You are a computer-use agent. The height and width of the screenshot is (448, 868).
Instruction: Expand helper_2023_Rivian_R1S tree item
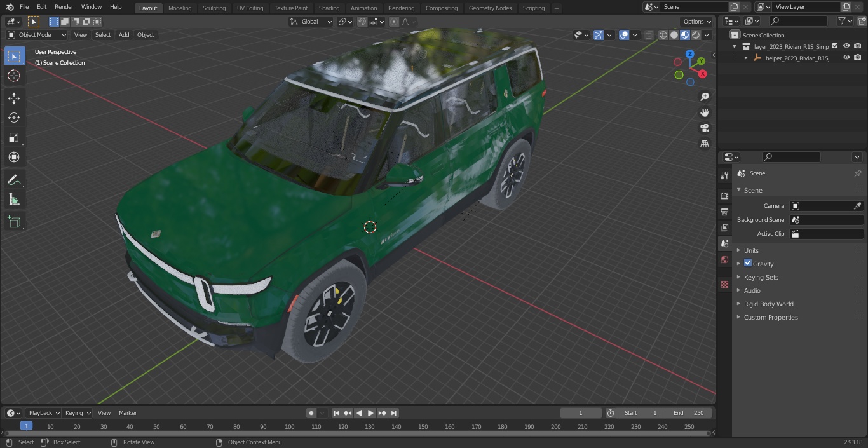click(x=746, y=58)
